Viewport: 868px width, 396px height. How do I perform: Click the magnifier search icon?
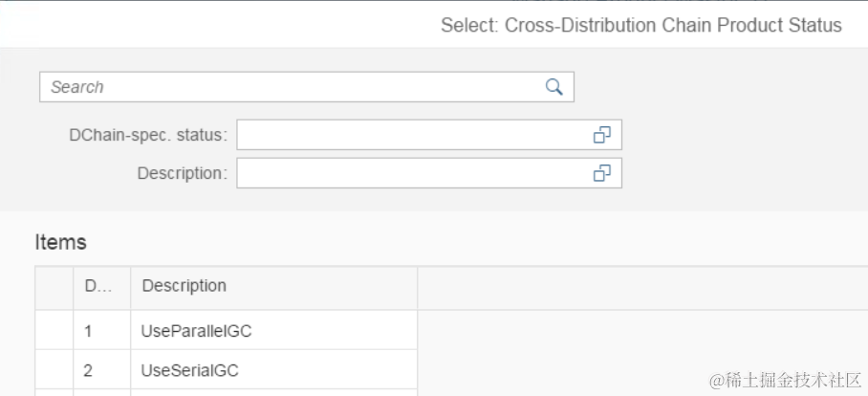[553, 87]
